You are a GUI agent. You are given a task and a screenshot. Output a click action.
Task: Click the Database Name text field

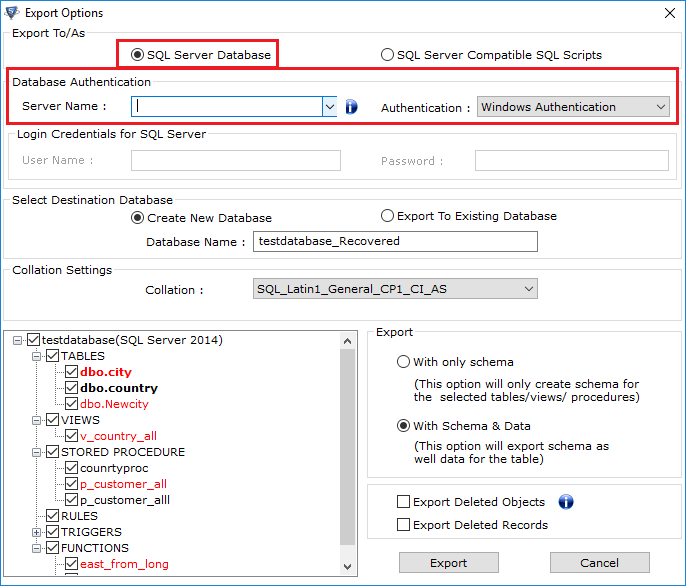[395, 241]
